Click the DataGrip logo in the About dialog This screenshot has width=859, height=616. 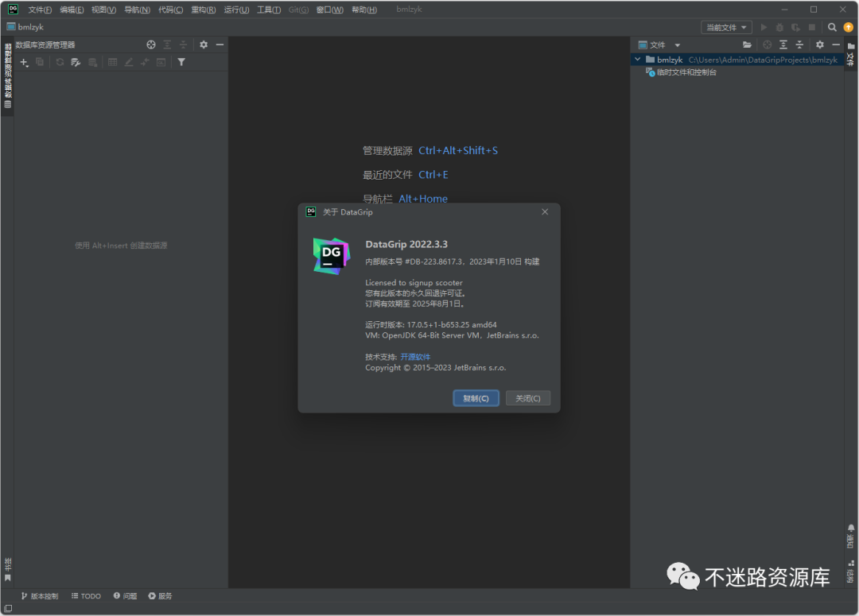tap(332, 256)
